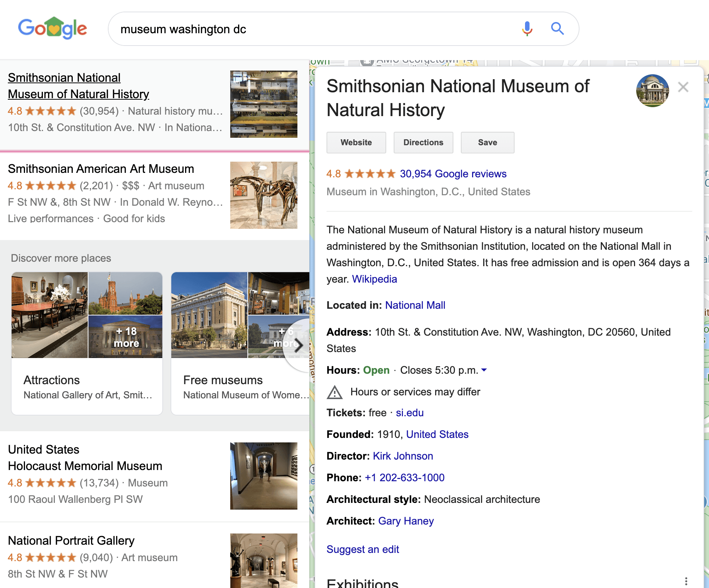Open Exhibitions three-dot options menu
The height and width of the screenshot is (588, 709).
point(686,581)
